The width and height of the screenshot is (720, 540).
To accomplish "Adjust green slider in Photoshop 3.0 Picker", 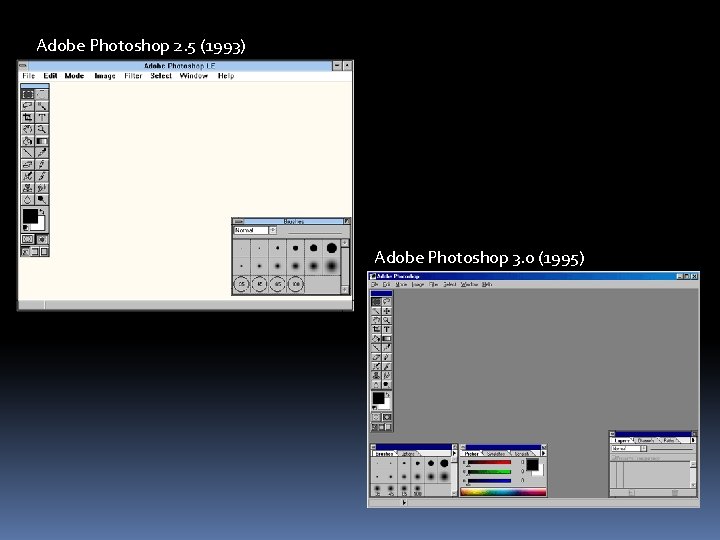I will pyautogui.click(x=489, y=472).
